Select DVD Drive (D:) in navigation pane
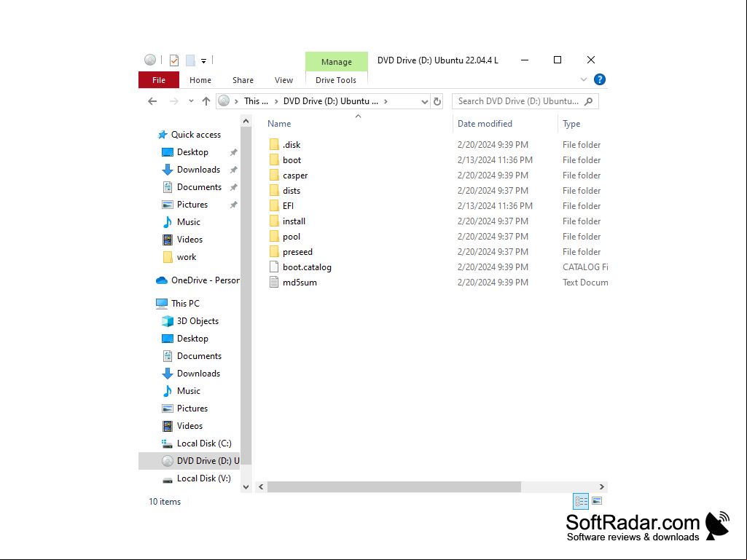Viewport: 747px width, 560px height. pyautogui.click(x=189, y=461)
